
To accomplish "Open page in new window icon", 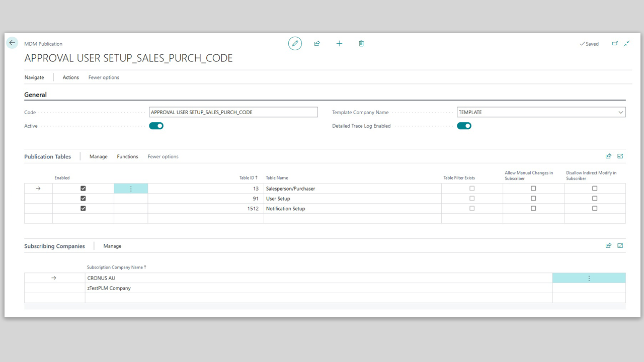I will (615, 44).
